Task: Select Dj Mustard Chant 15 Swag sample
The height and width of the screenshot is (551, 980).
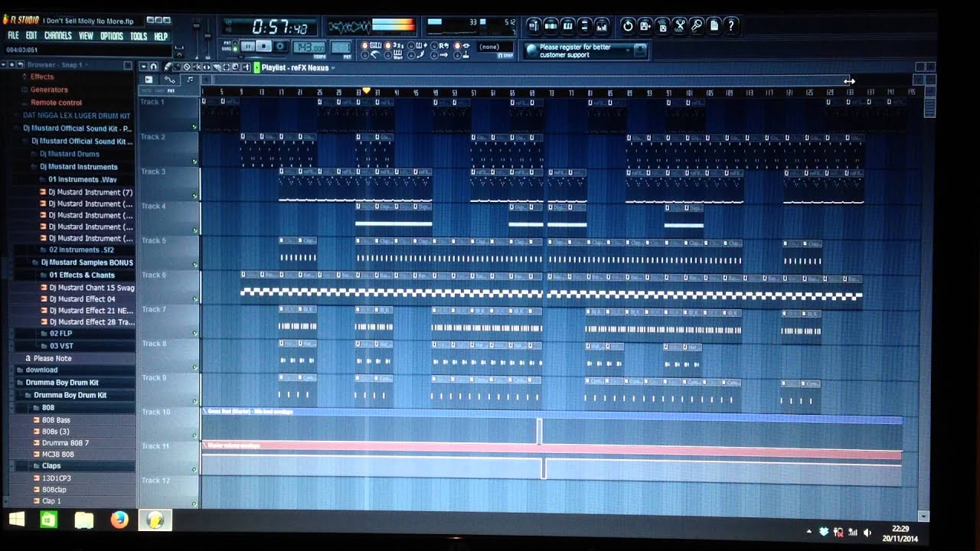Action: tap(91, 288)
